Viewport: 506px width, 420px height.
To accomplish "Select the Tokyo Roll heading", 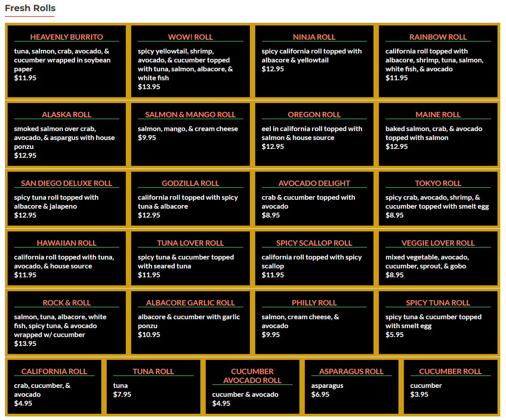I will pos(438,183).
